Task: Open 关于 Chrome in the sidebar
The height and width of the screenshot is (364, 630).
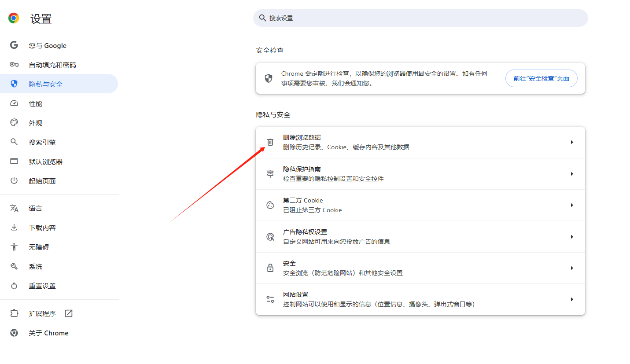Action: [x=59, y=333]
